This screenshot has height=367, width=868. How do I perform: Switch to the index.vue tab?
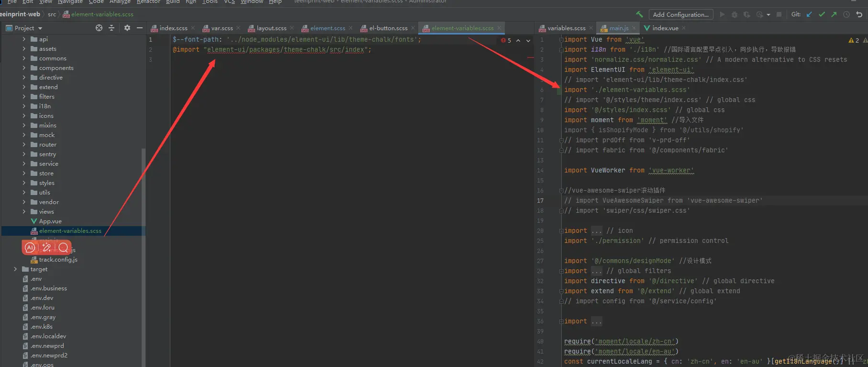click(665, 28)
